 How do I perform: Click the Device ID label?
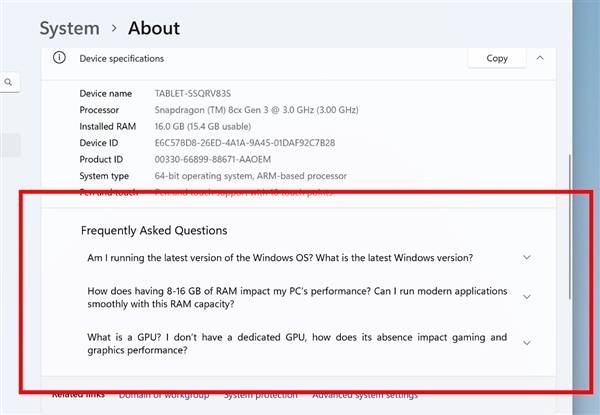pos(99,143)
